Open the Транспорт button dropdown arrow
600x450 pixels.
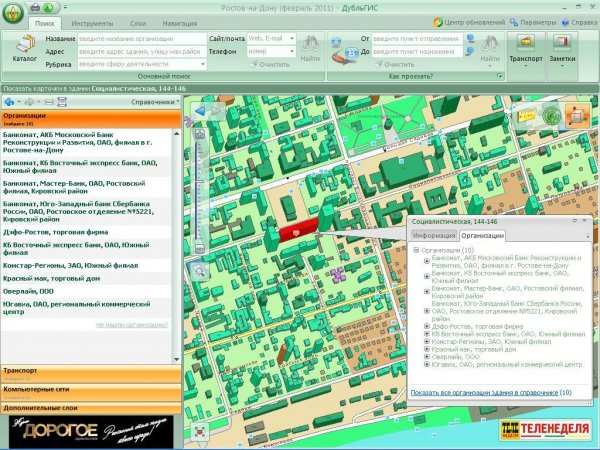526,66
